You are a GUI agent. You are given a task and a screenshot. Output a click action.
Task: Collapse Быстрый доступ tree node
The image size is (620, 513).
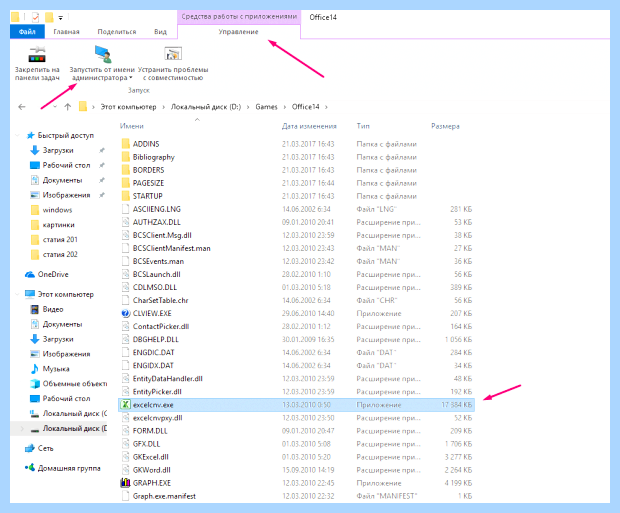coord(17,135)
